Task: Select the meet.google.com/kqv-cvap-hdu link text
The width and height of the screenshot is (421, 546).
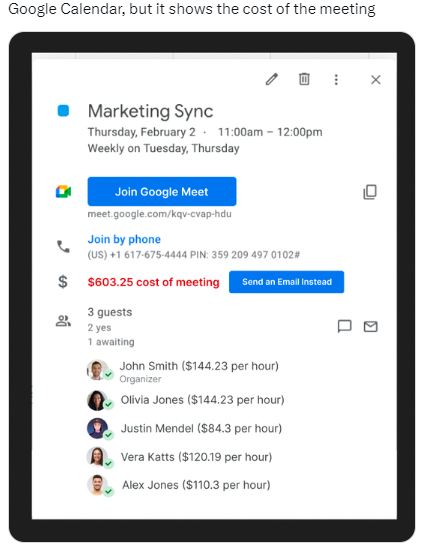Action: [x=159, y=214]
